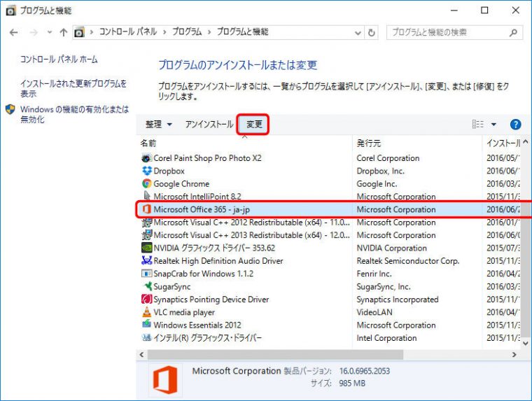This screenshot has height=401, width=532.
Task: Click the VLC media player cone icon
Action: pyautogui.click(x=146, y=312)
